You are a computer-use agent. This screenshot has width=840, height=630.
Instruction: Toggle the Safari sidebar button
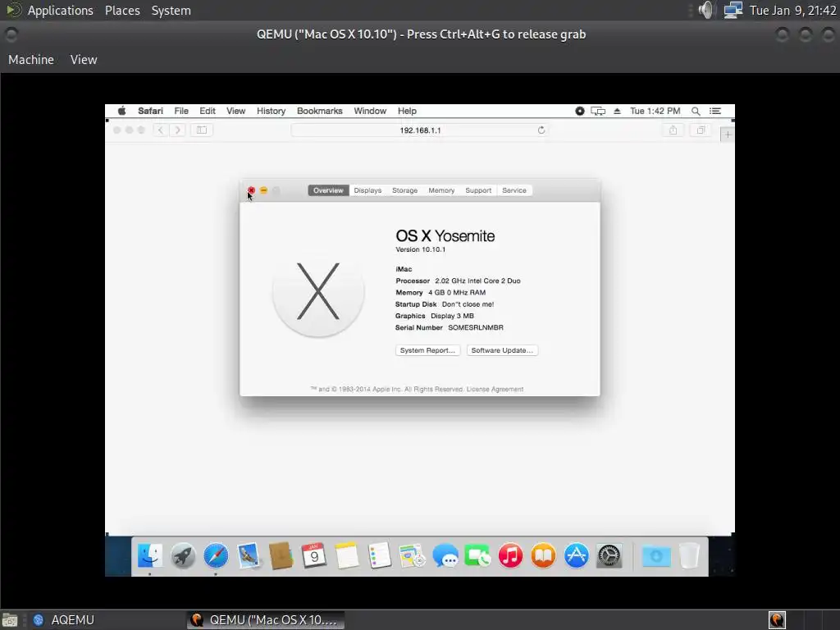coord(202,130)
